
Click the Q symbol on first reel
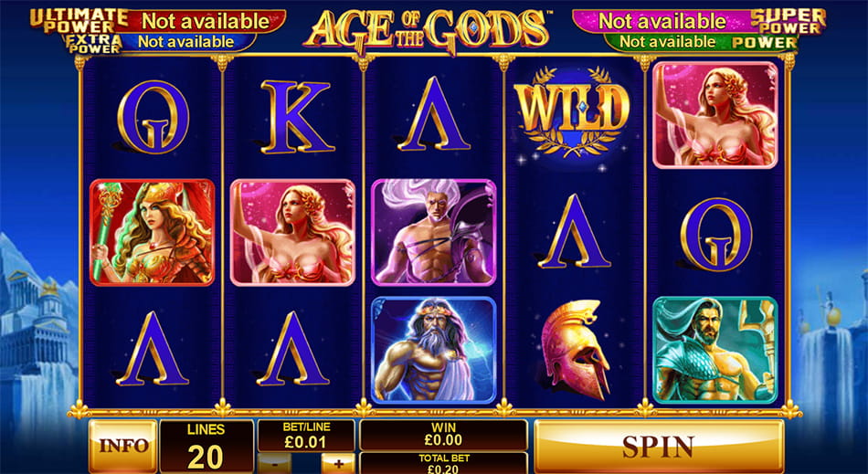pyautogui.click(x=153, y=116)
